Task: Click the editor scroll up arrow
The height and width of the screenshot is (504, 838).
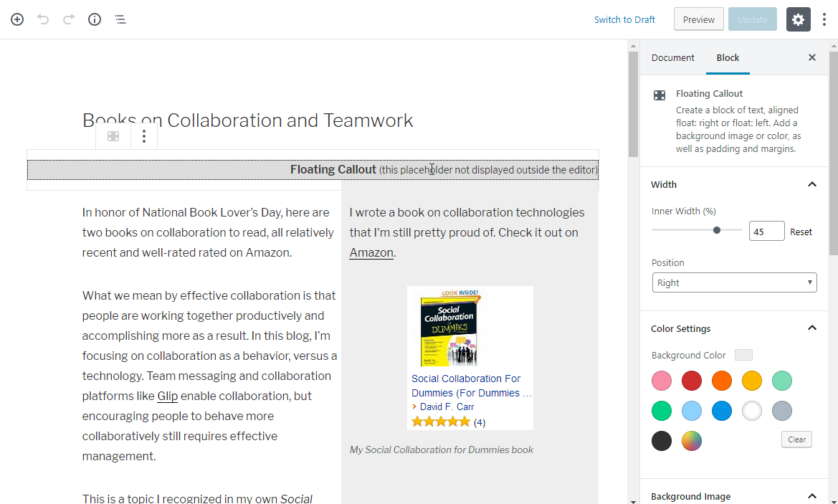Action: point(633,46)
